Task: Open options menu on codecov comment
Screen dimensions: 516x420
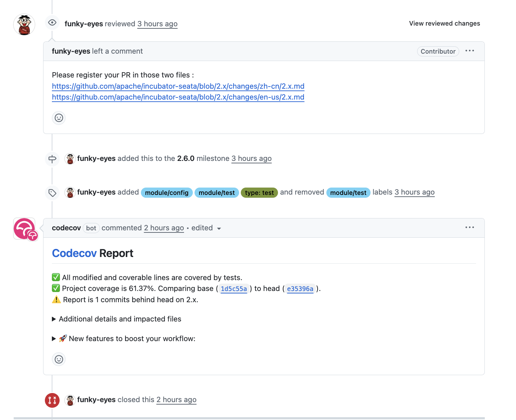Action: coord(469,228)
